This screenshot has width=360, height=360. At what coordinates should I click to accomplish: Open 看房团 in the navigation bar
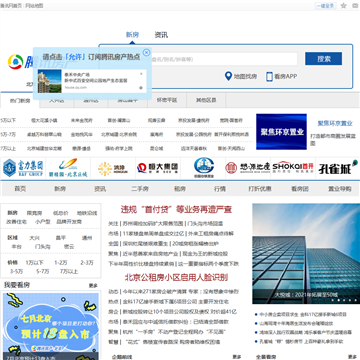pos(300,189)
